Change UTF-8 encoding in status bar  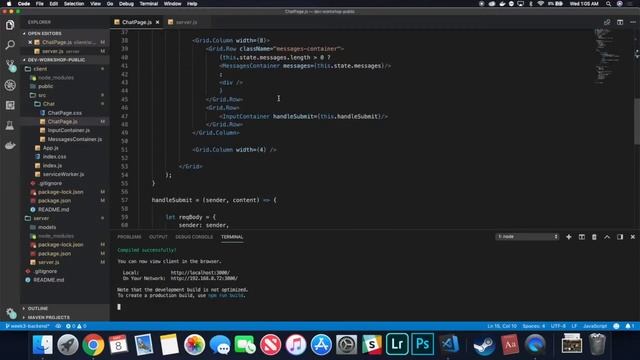(558, 326)
